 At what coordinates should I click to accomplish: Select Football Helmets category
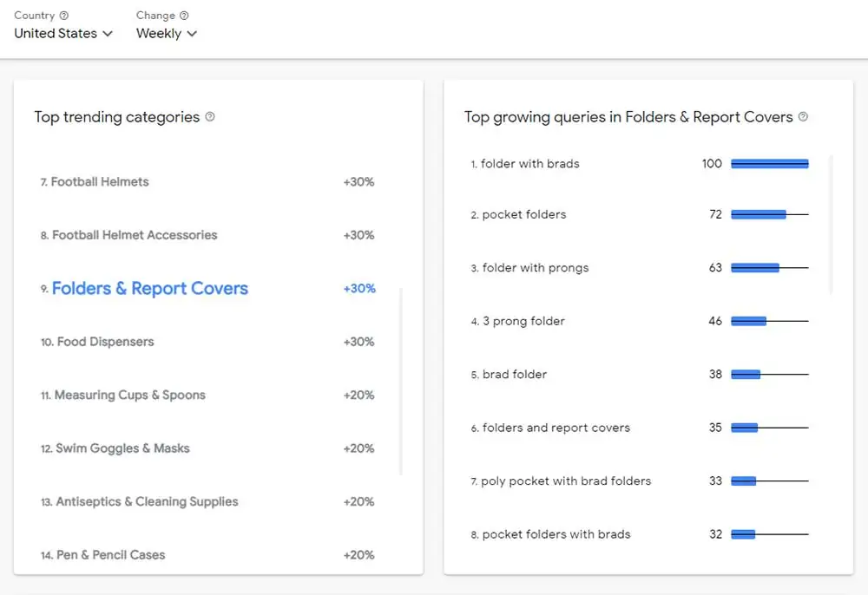tap(100, 182)
